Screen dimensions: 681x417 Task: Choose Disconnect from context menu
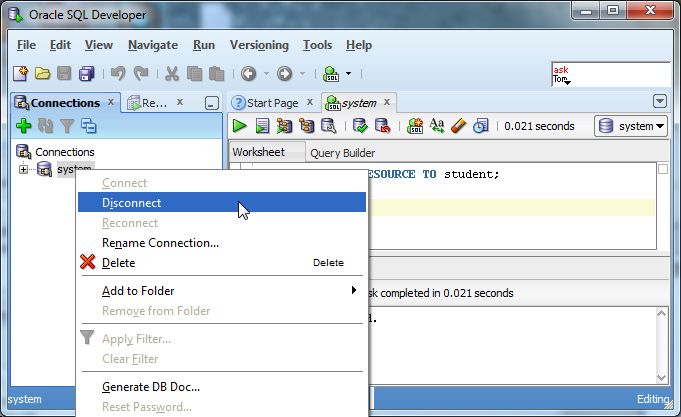222,202
